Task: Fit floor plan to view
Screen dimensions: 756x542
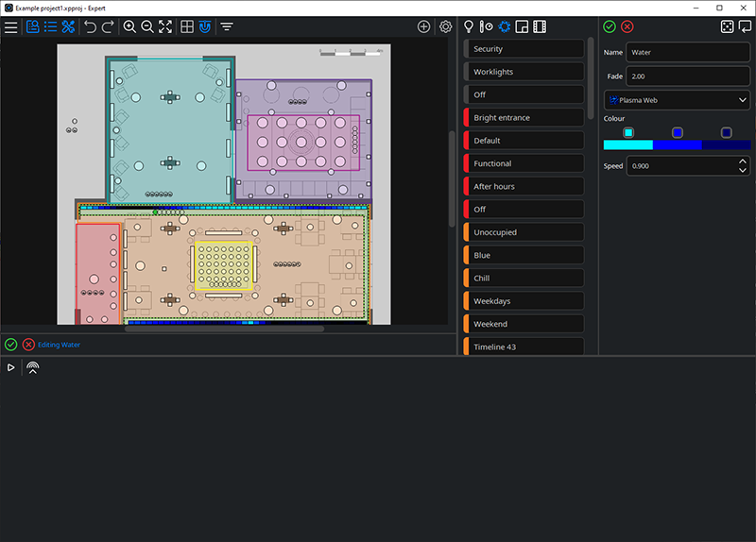Action: point(165,27)
